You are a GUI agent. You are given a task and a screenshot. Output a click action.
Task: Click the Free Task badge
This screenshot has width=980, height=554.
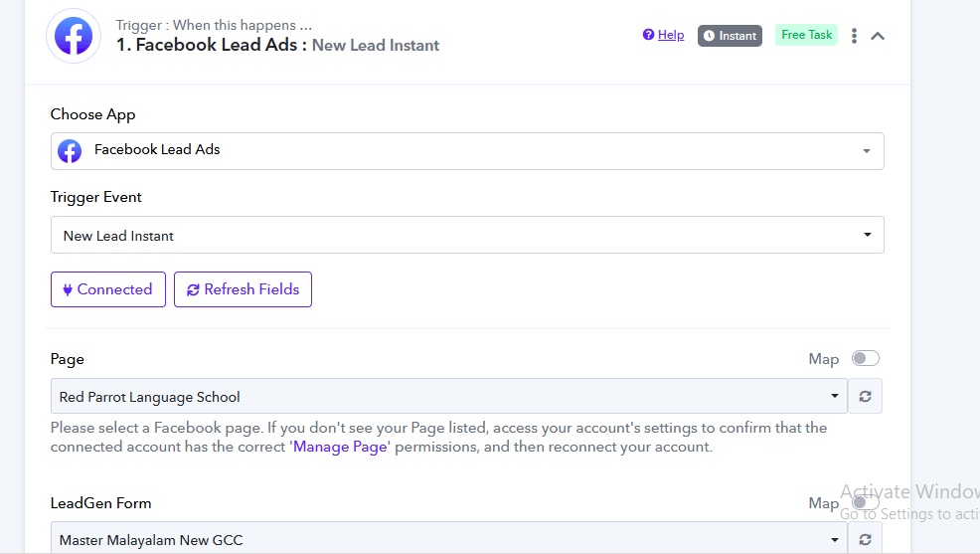[x=806, y=35]
